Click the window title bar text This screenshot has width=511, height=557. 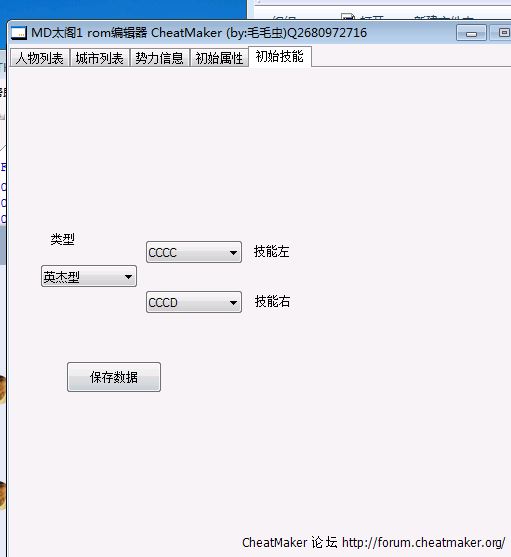coord(199,33)
